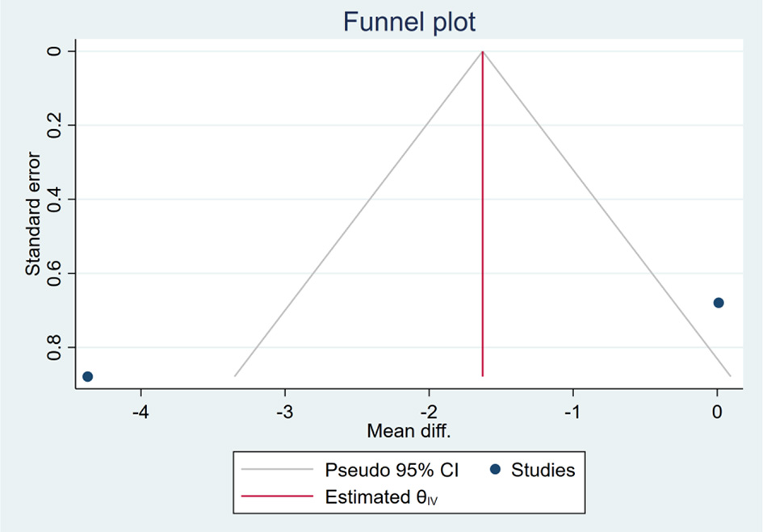Click the blue dot marker in the legend
The width and height of the screenshot is (763, 532).
pos(494,469)
